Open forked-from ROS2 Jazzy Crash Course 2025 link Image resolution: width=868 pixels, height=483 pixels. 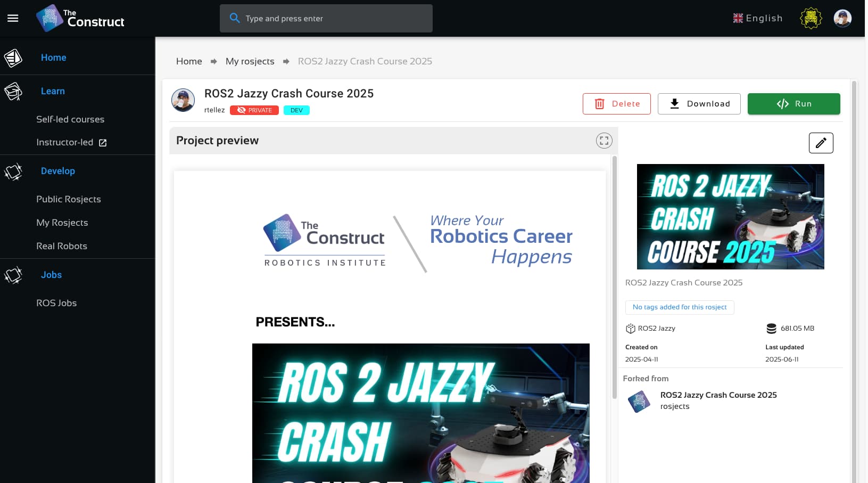[718, 395]
